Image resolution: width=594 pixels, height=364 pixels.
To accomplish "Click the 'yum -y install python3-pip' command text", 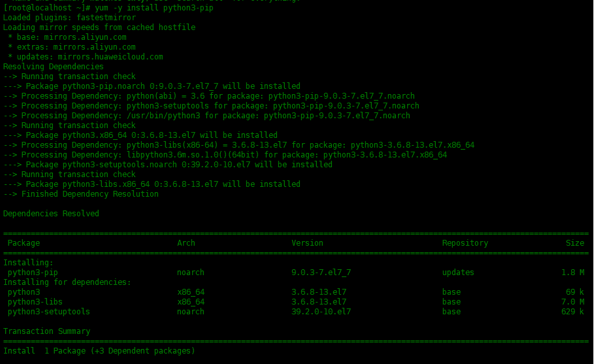I will [x=154, y=8].
